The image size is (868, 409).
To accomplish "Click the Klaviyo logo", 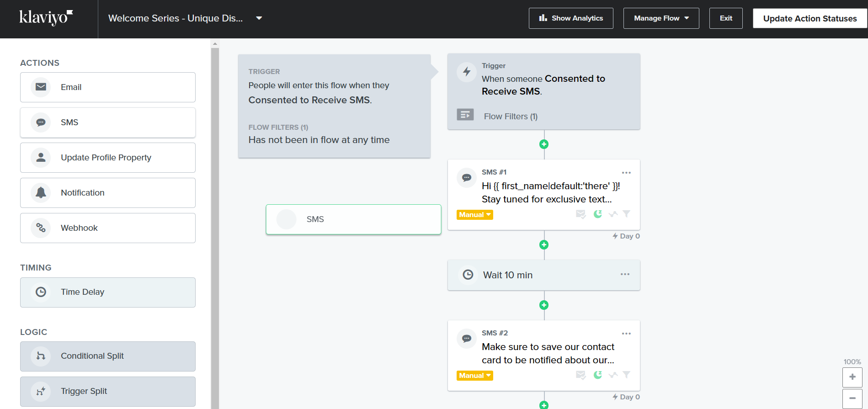I will coord(46,17).
